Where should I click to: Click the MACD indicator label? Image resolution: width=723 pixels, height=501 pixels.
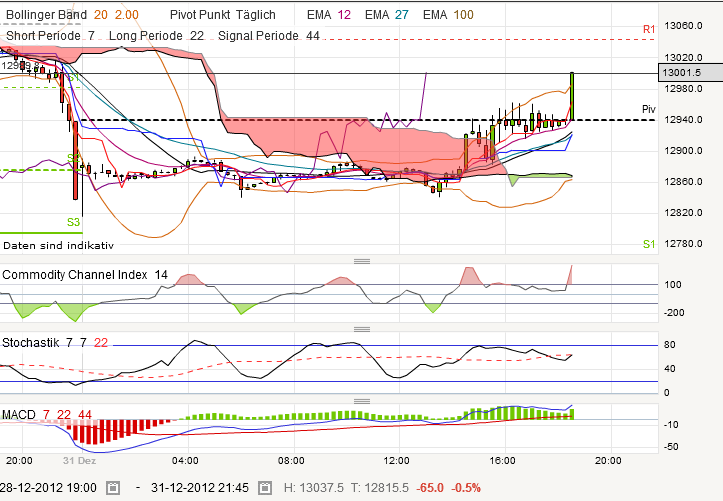[20, 414]
